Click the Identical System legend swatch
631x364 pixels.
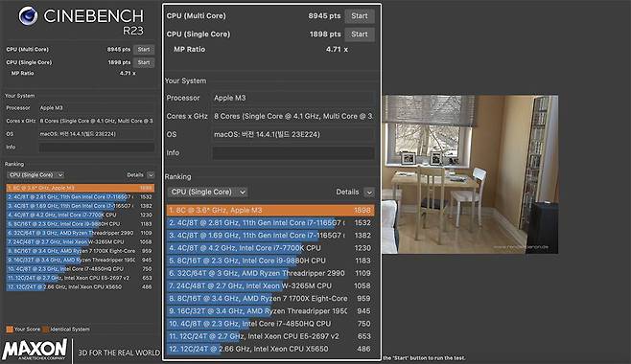[45, 330]
